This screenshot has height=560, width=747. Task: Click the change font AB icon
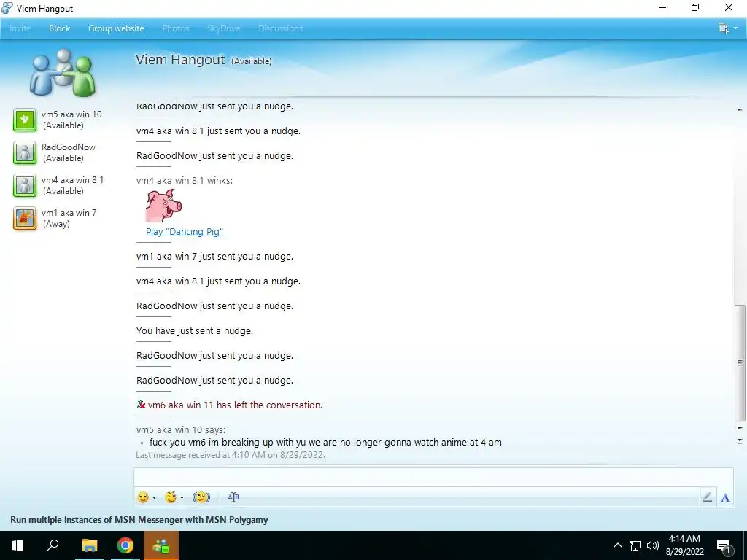point(233,497)
